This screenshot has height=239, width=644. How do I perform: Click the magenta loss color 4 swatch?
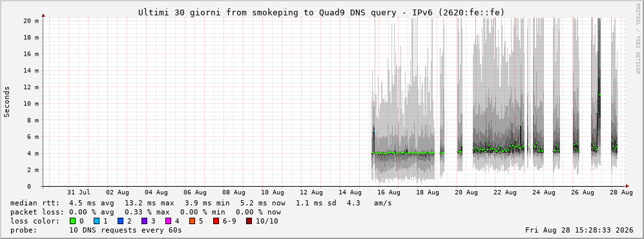168,221
